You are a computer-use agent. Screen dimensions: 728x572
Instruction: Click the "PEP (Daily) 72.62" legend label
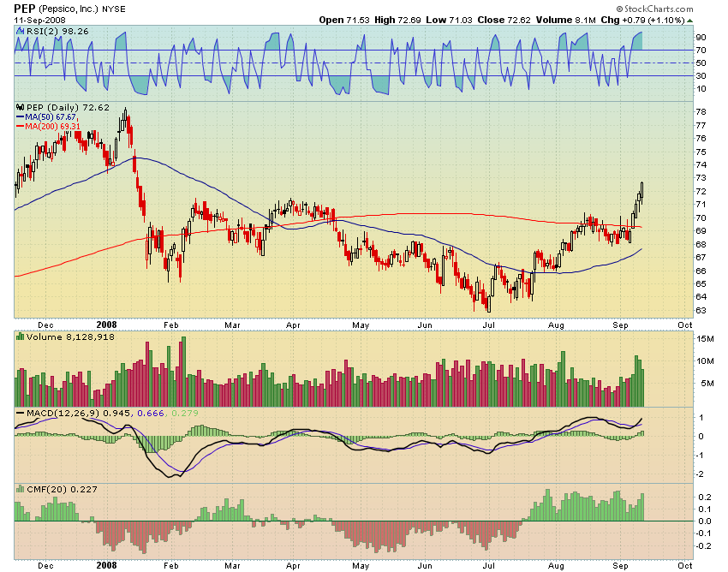68,107
